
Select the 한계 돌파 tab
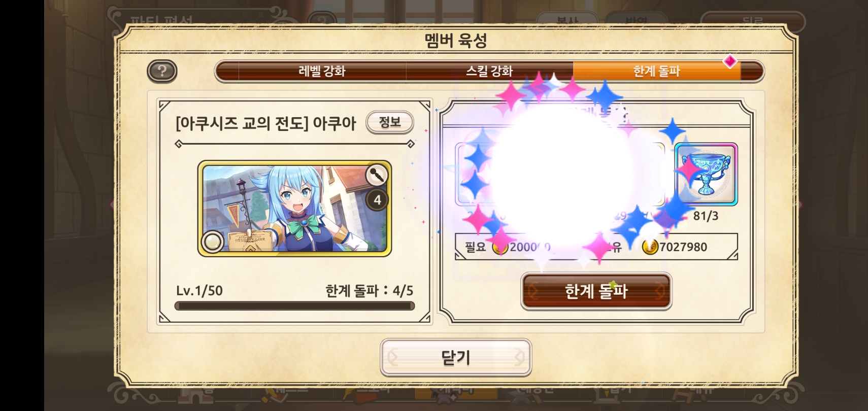pyautogui.click(x=657, y=71)
